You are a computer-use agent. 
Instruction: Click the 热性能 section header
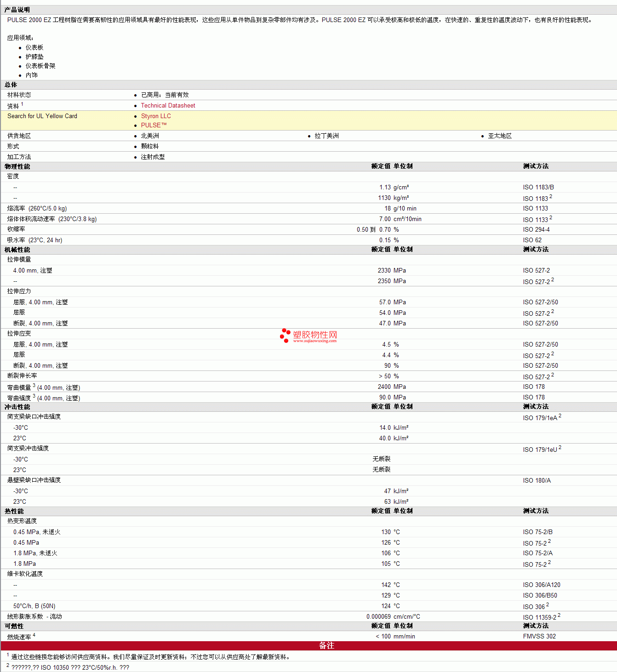click(x=14, y=511)
